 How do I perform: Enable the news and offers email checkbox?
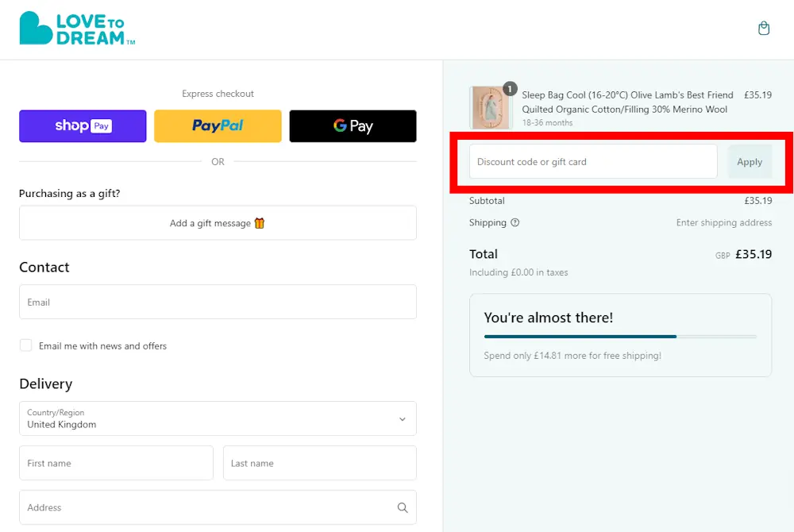pos(25,345)
